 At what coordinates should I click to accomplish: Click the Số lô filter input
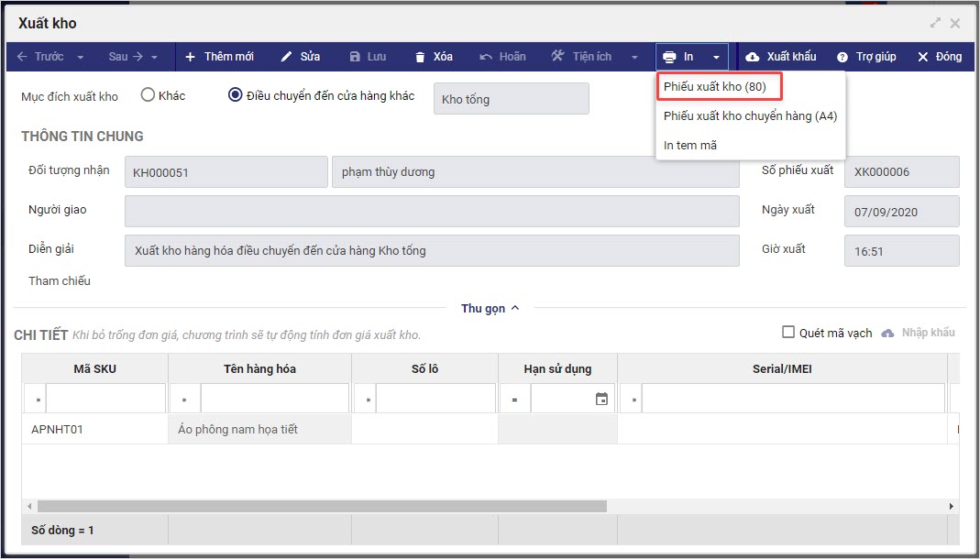tap(435, 399)
